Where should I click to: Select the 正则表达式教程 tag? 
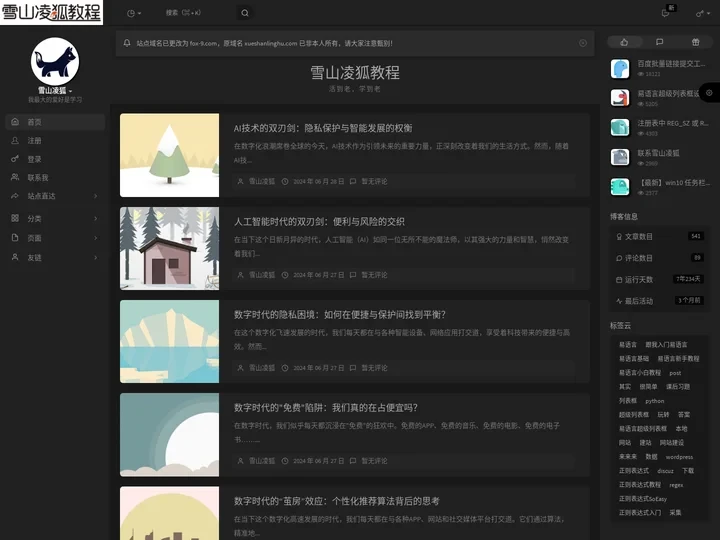[640, 485]
